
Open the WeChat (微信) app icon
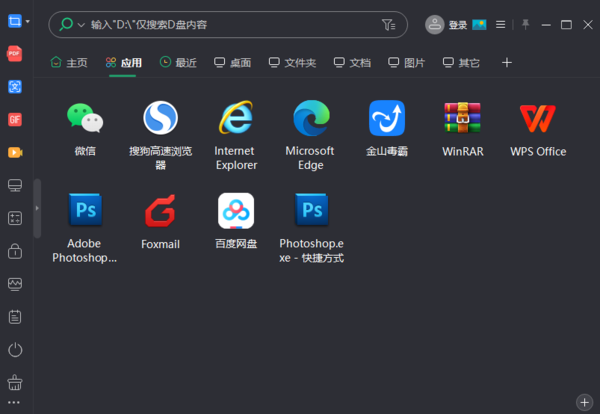point(85,119)
